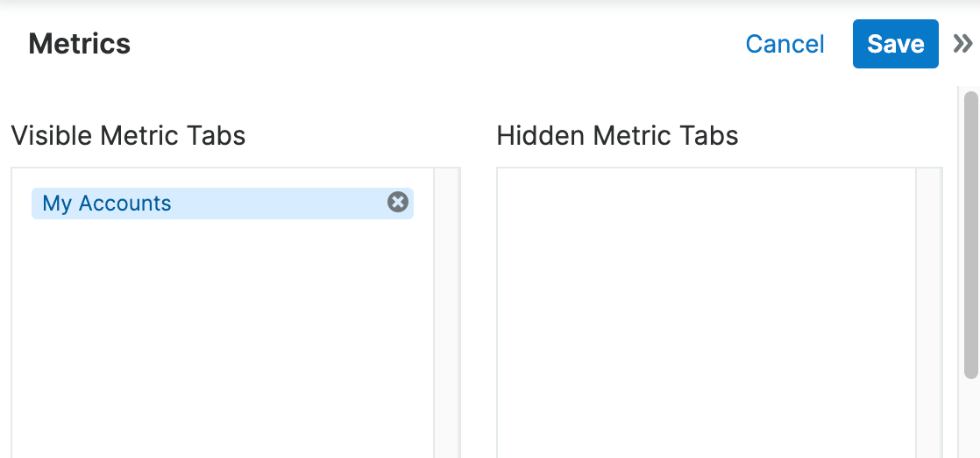This screenshot has width=980, height=458.
Task: Click the Hidden Metric Tabs heading
Action: tap(617, 136)
